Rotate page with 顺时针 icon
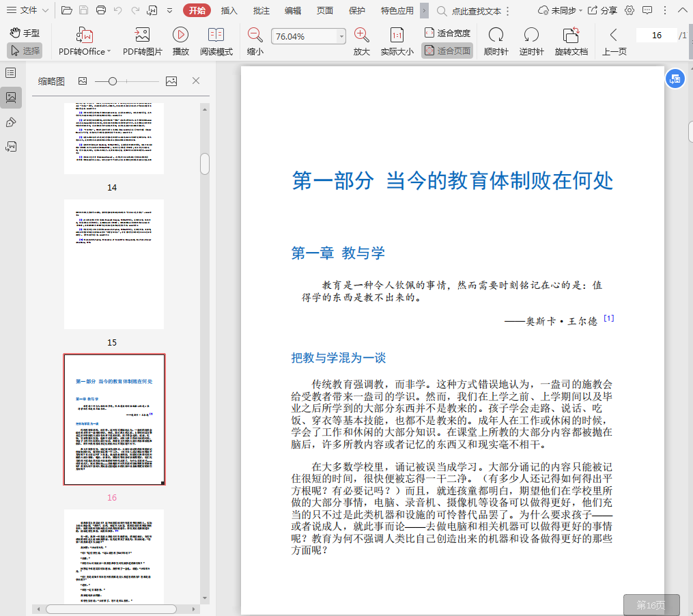693x616 pixels. 496,36
